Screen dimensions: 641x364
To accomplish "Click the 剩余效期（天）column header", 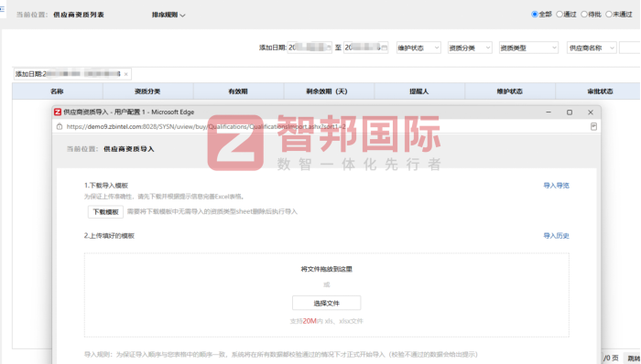I will (x=329, y=91).
